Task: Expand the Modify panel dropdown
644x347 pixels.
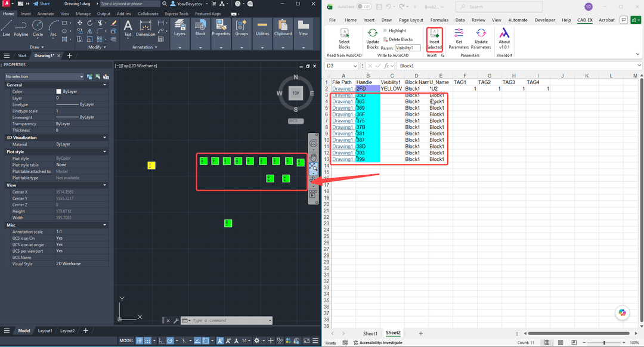Action: [97, 47]
